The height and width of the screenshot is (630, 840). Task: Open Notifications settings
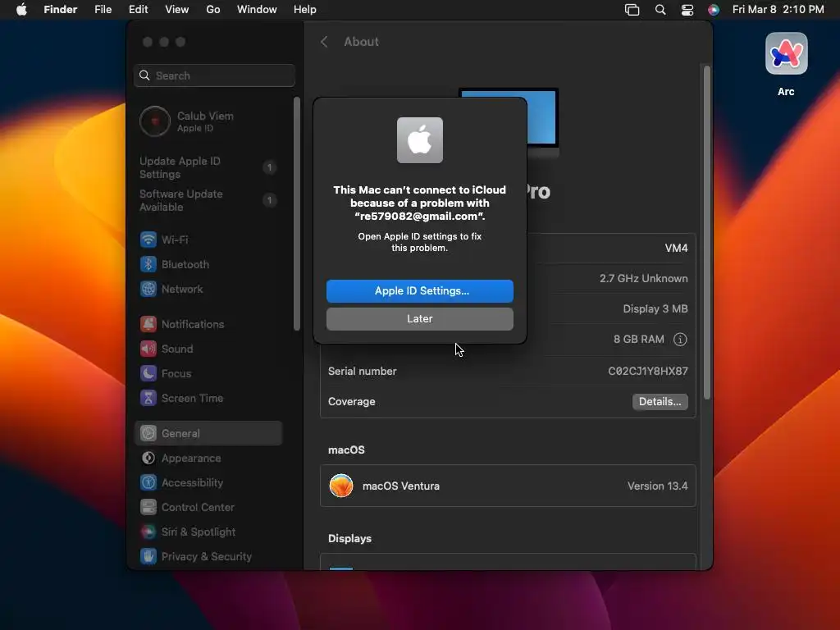(209, 324)
